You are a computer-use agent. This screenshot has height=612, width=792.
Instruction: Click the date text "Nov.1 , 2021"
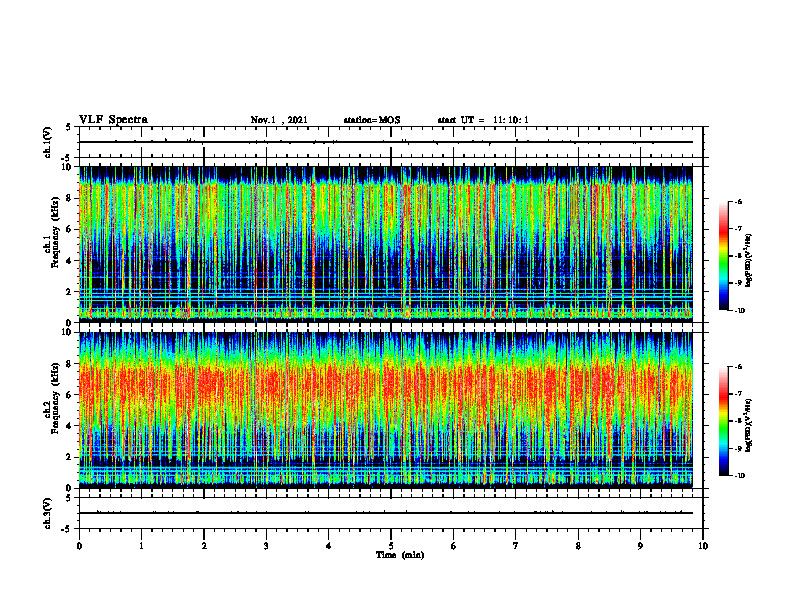pyautogui.click(x=279, y=120)
